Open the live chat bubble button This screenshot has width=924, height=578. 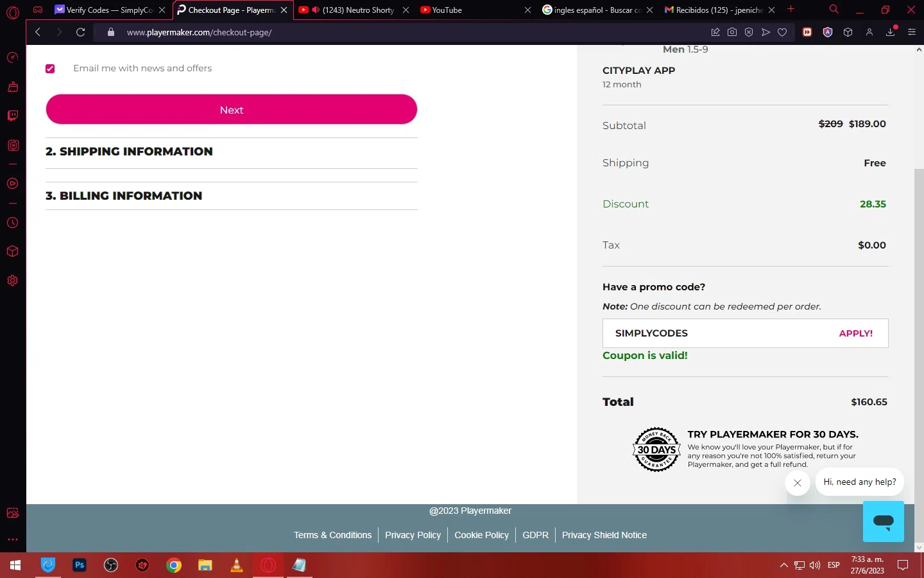884,521
